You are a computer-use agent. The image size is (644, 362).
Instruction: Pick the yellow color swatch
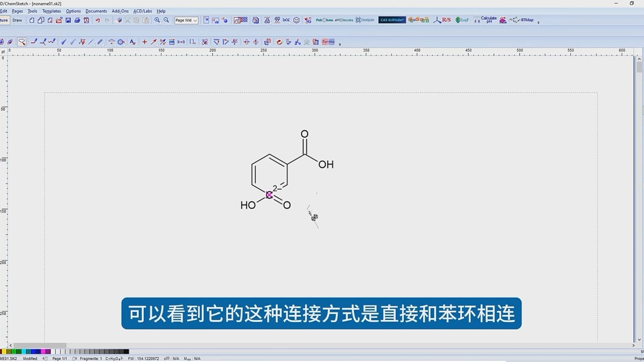4,352
